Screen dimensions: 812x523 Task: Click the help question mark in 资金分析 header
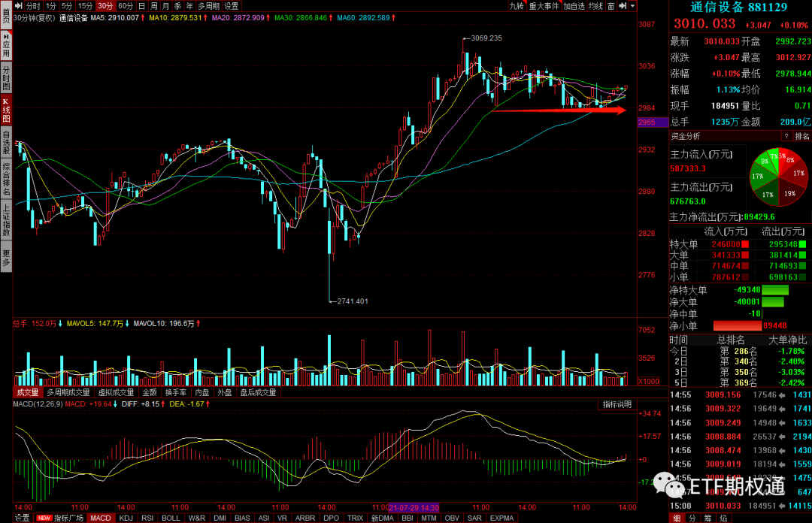pyautogui.click(x=786, y=136)
